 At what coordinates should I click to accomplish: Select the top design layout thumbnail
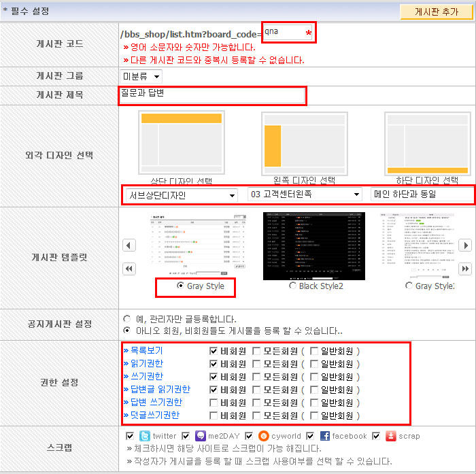click(182, 143)
